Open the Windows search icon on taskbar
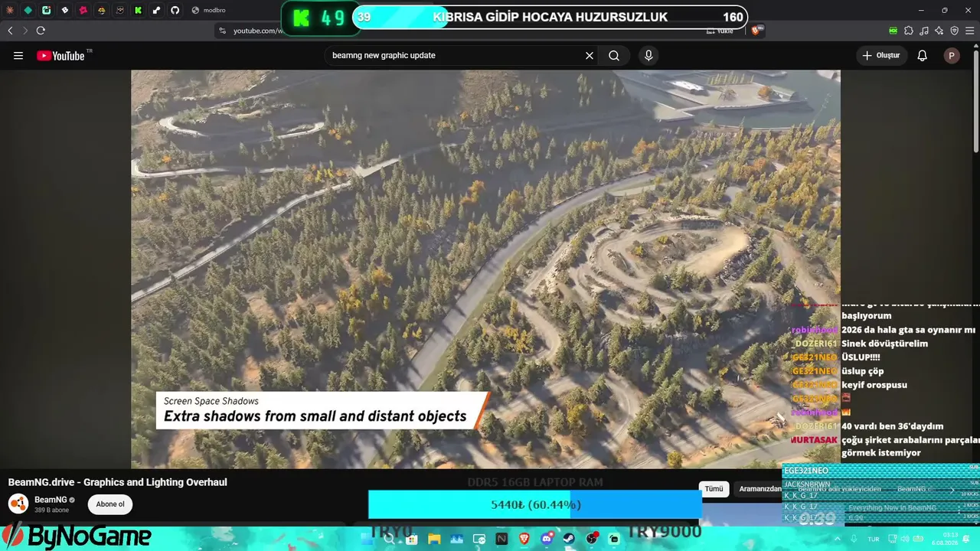Viewport: 980px width, 551px height. point(389,539)
